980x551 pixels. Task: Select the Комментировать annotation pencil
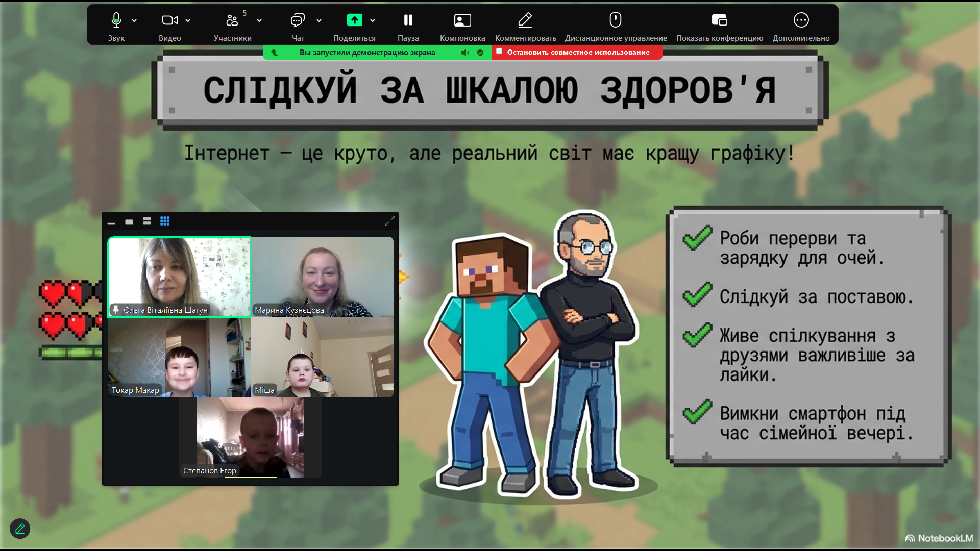525,20
